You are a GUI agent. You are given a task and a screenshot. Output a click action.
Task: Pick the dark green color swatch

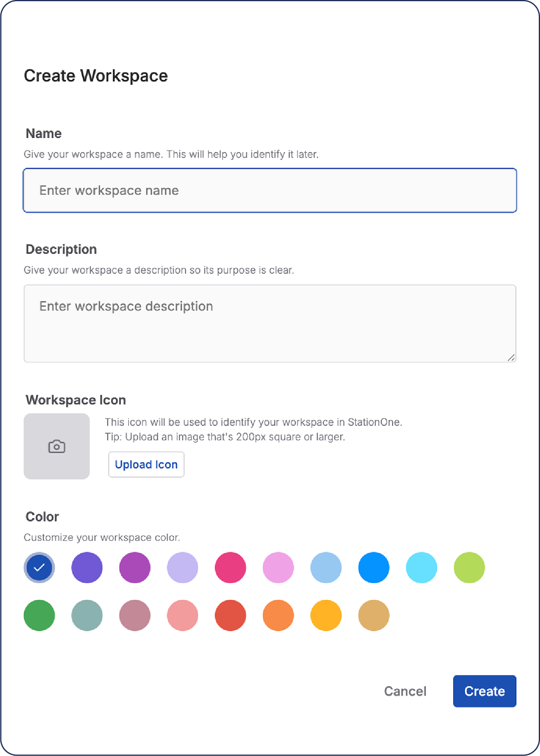39,615
